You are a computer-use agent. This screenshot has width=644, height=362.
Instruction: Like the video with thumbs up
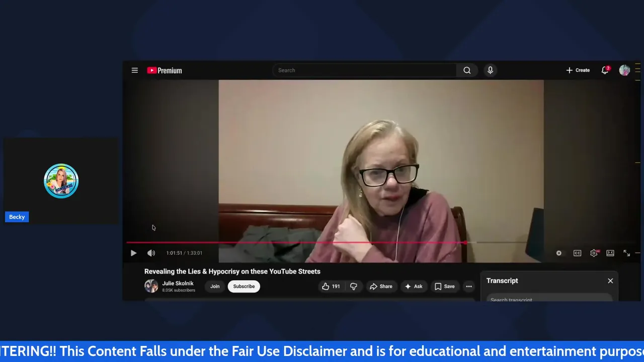coord(331,286)
